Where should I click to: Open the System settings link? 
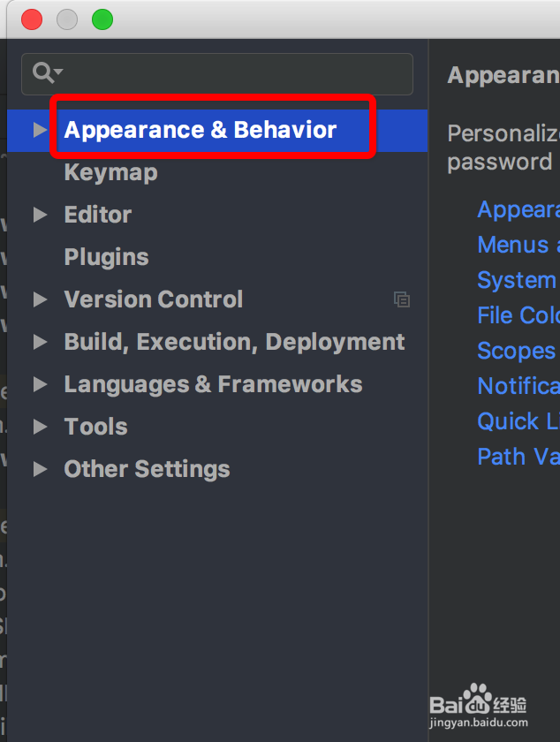518,280
